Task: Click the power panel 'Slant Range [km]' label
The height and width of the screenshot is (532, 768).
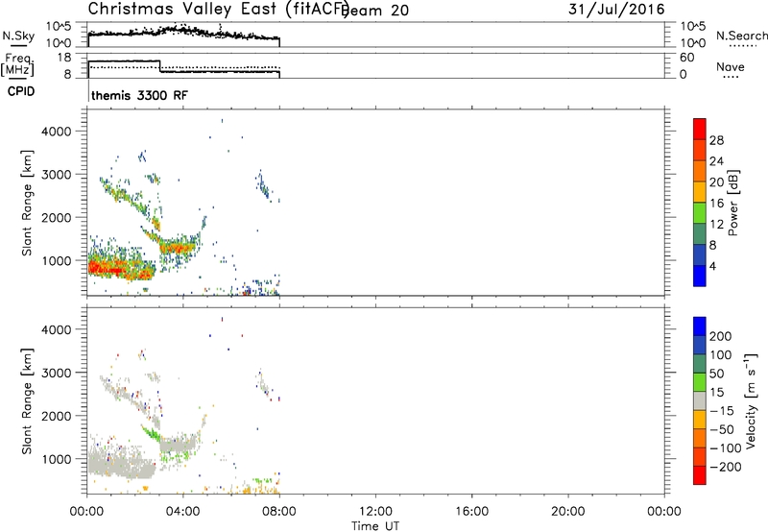Action: tap(27, 203)
